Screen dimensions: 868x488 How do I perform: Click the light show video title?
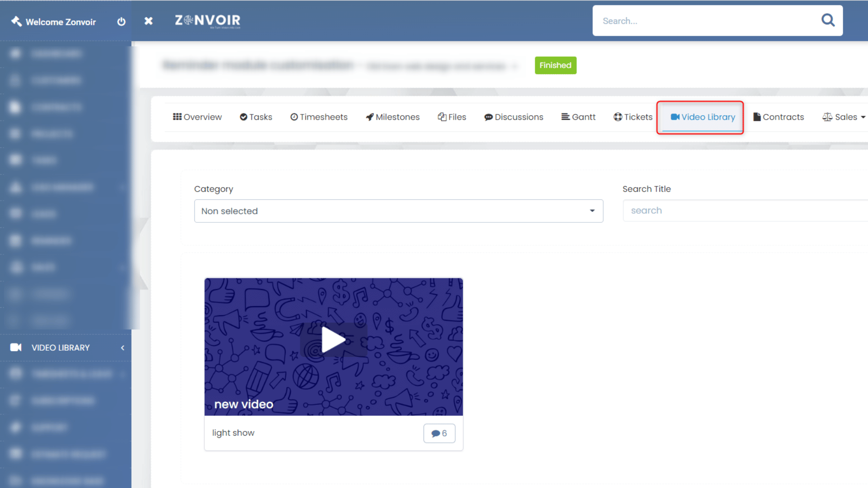(x=233, y=433)
